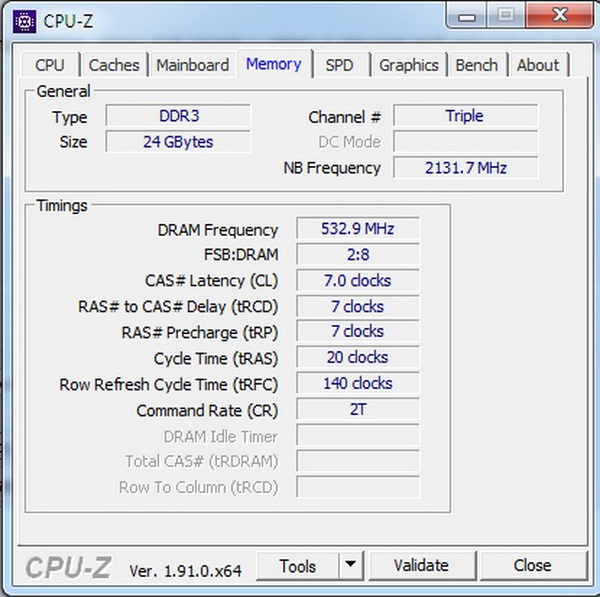Click the Size field showing 24 GBytes
The width and height of the screenshot is (600, 597).
coord(178,142)
